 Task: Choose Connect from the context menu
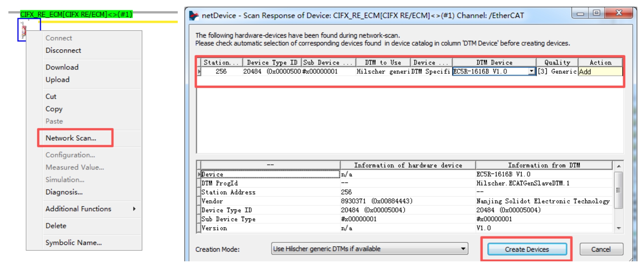[x=59, y=38]
